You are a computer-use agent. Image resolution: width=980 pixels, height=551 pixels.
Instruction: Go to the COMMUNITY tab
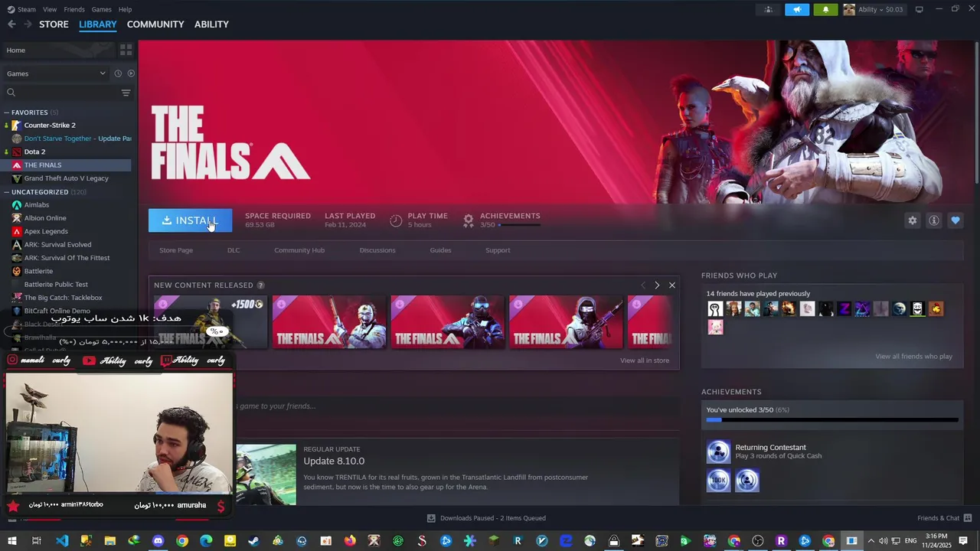pos(155,24)
